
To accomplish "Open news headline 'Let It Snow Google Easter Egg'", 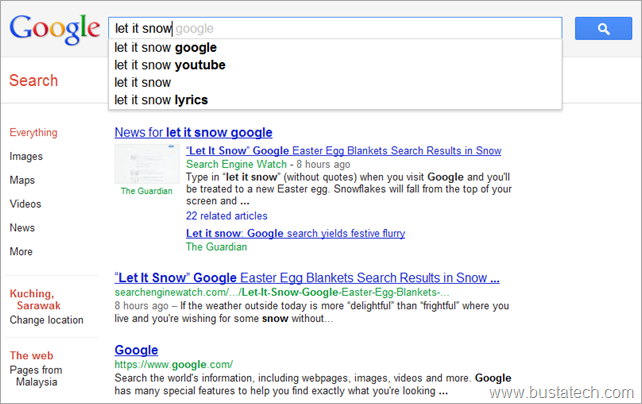I will tap(344, 151).
